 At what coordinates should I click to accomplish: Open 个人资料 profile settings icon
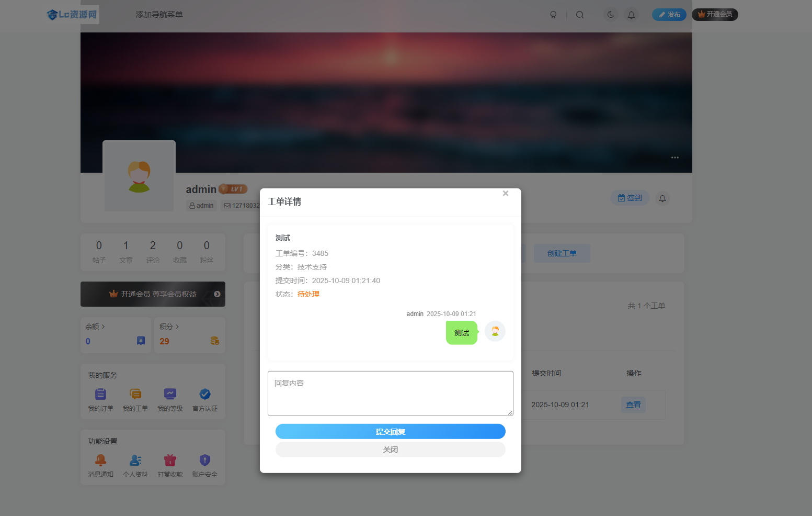click(135, 460)
